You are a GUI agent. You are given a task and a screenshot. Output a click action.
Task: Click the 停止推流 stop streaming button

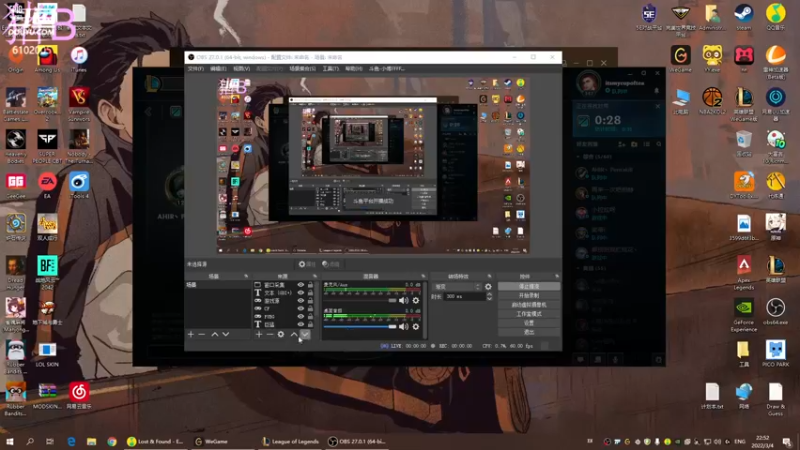click(529, 286)
